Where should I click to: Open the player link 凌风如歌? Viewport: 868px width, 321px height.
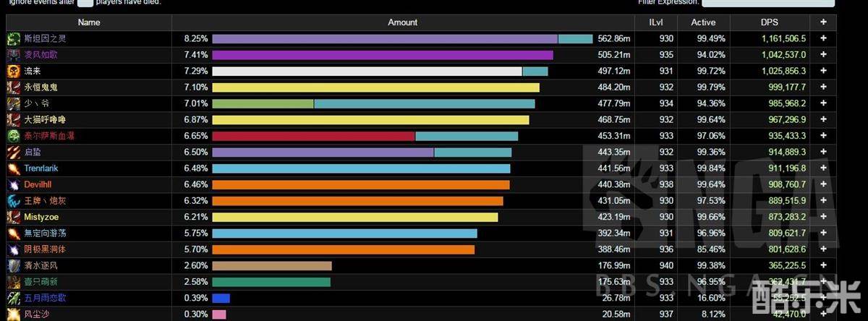(x=40, y=55)
